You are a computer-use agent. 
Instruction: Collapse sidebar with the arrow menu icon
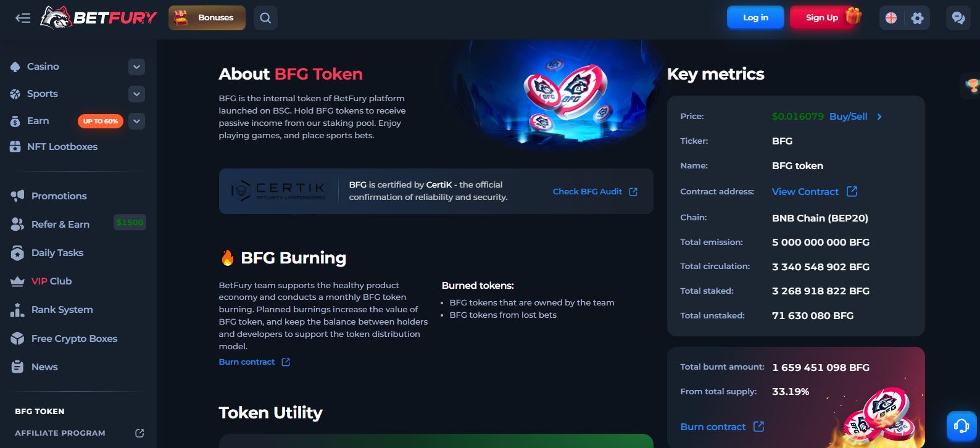23,18
